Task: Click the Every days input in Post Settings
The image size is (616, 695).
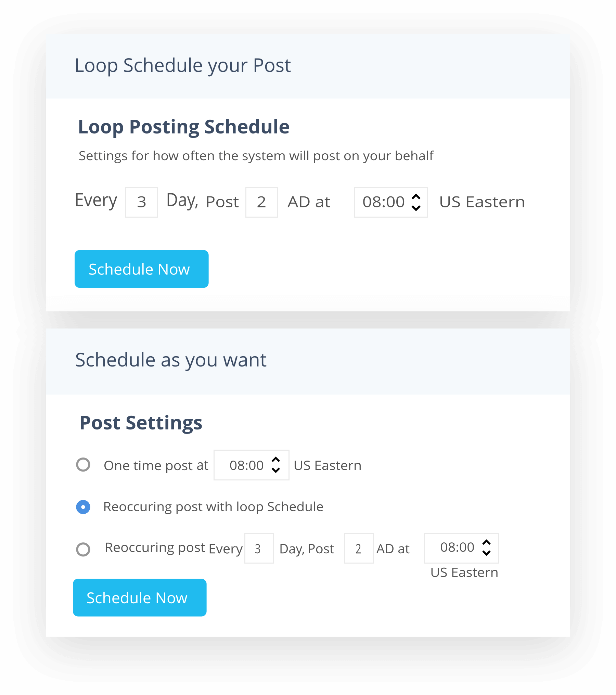Action: tap(259, 548)
